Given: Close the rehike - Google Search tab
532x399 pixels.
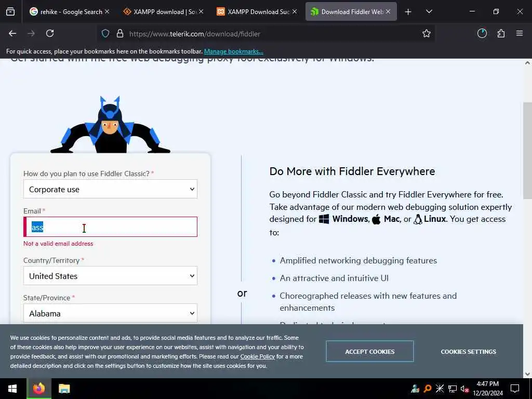Looking at the screenshot, I should coord(107,11).
